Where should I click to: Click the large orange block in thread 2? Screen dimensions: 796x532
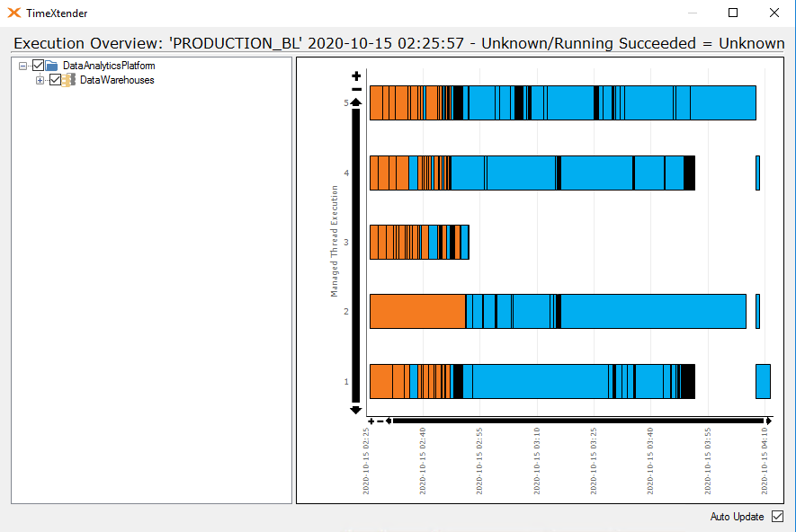point(418,312)
